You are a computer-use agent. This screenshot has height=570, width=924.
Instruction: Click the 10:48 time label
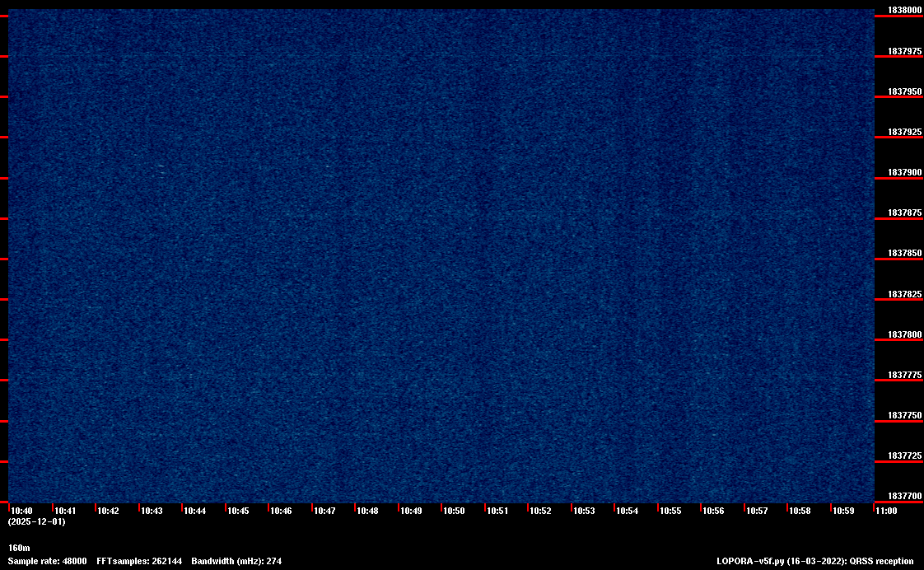[x=367, y=511]
